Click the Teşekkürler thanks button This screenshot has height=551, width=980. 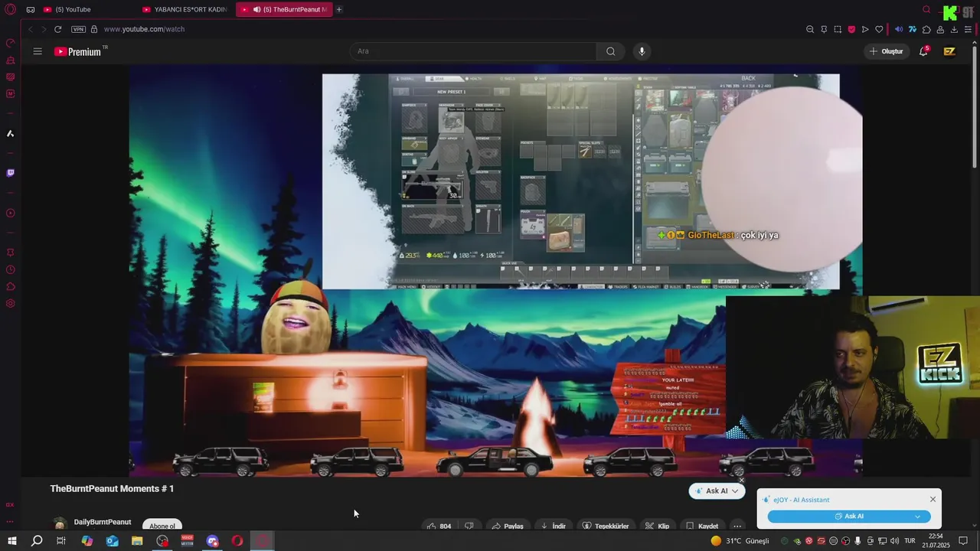606,526
